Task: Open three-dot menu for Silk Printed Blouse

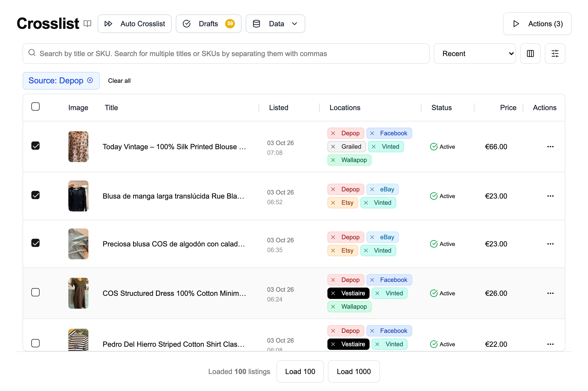Action: (550, 147)
